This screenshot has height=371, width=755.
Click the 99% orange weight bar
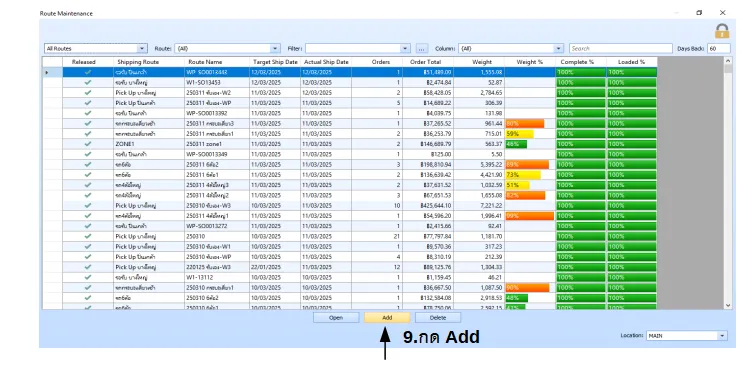pyautogui.click(x=530, y=216)
